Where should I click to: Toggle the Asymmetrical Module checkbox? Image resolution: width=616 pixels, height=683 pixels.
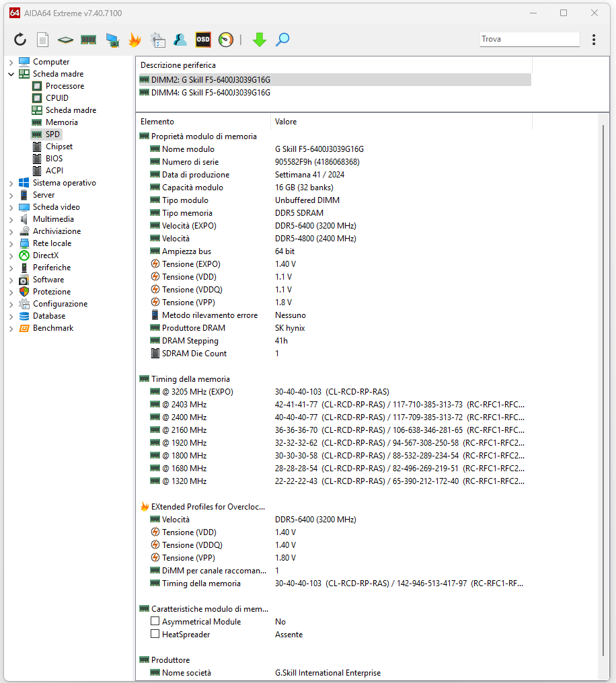pyautogui.click(x=155, y=621)
